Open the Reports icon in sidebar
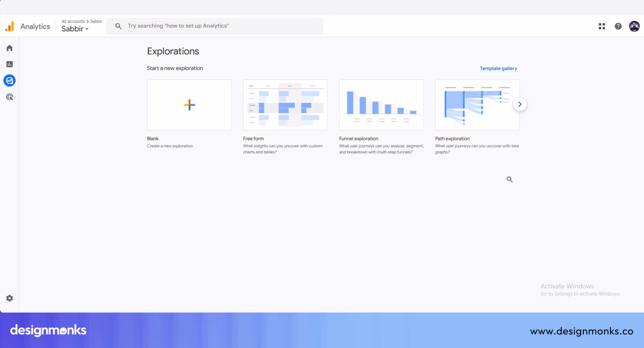644x348 pixels. pyautogui.click(x=9, y=64)
